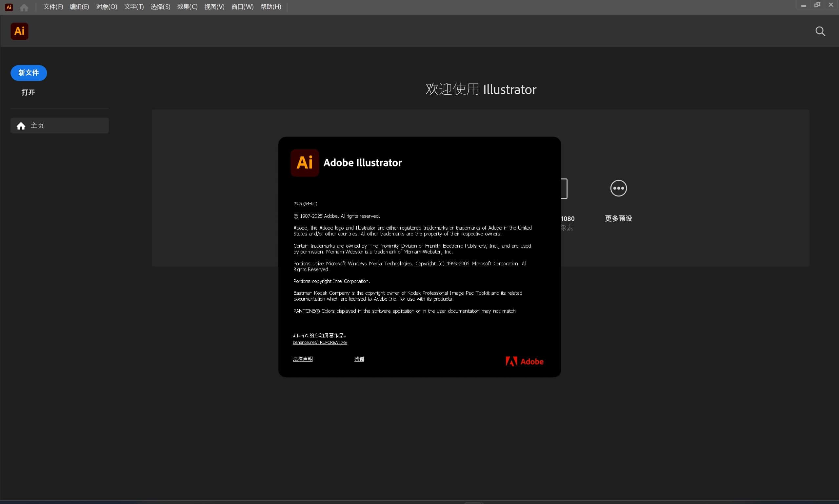Viewport: 839px width, 504px height.
Task: Visit the behance.net/TRUFCREATIVE link
Action: click(x=320, y=342)
